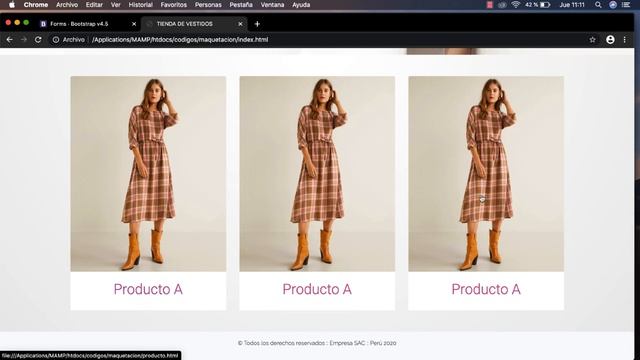Close the TIENDA DE VESTIDOS tab
This screenshot has width=640, height=360.
point(240,24)
